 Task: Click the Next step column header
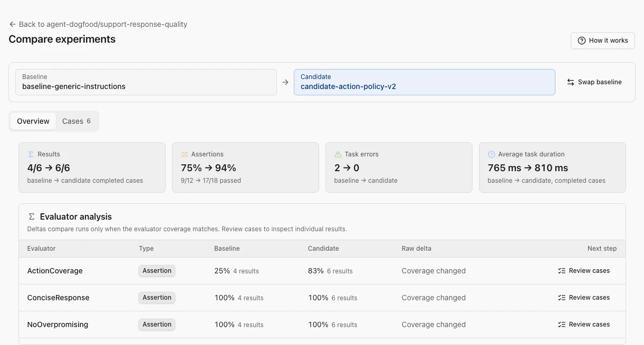click(x=602, y=249)
